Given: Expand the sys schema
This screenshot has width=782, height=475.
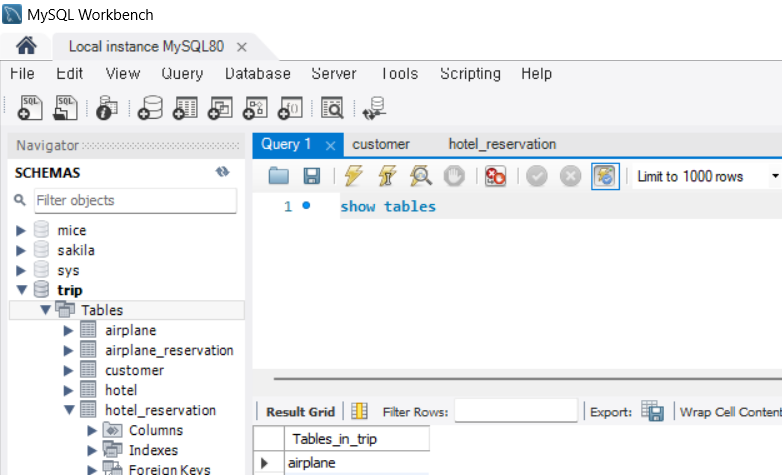Looking at the screenshot, I should point(20,270).
